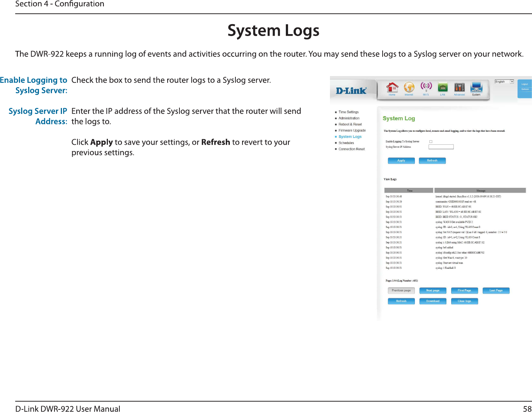This screenshot has width=532, height=412.
Task: Click the Logout link
Action: point(525,84)
